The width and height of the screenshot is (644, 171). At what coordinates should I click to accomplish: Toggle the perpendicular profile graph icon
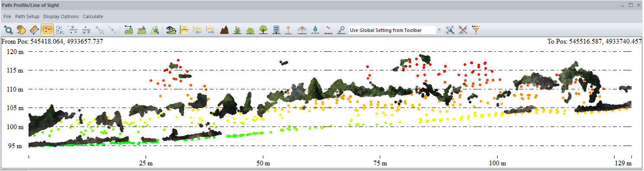(184, 30)
